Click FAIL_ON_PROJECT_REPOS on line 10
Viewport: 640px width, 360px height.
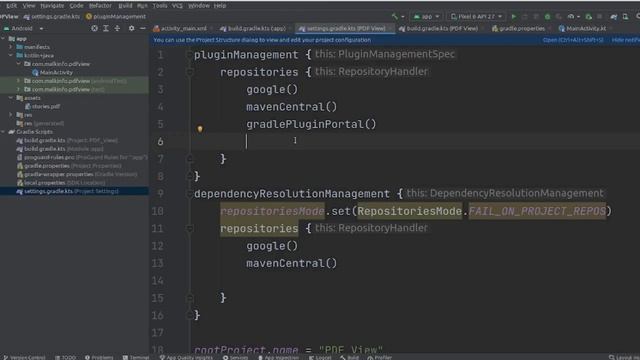pos(537,211)
